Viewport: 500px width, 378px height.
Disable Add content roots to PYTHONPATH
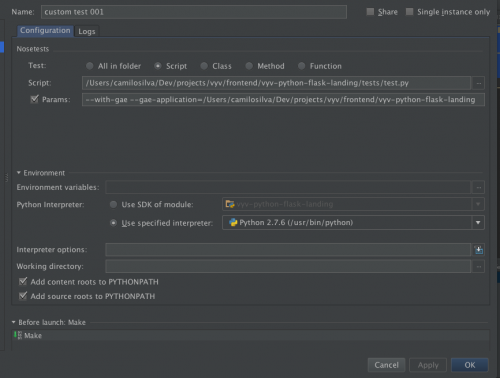tap(23, 282)
